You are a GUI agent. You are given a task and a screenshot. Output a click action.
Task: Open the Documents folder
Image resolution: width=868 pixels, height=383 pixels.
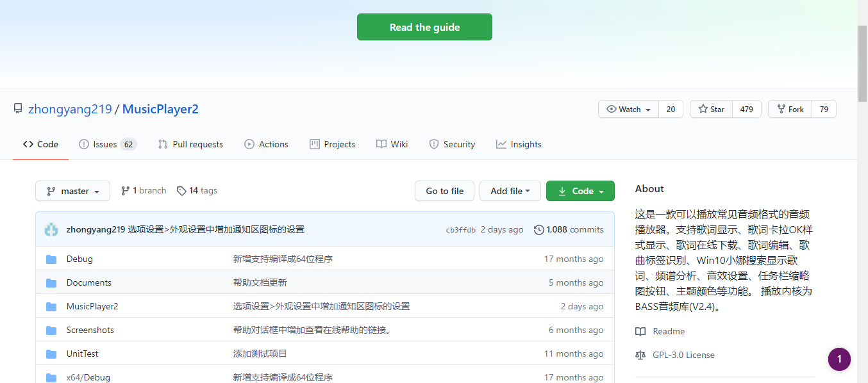(x=88, y=282)
